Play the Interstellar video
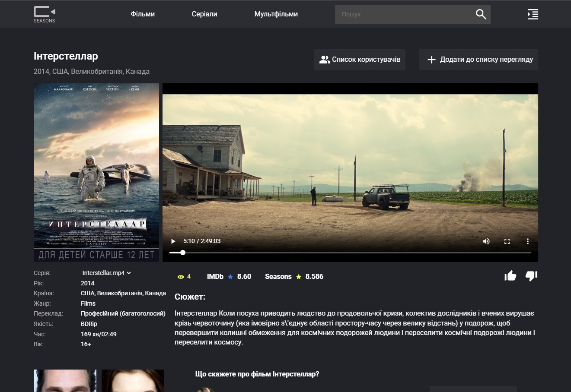This screenshot has height=392, width=571. (173, 241)
